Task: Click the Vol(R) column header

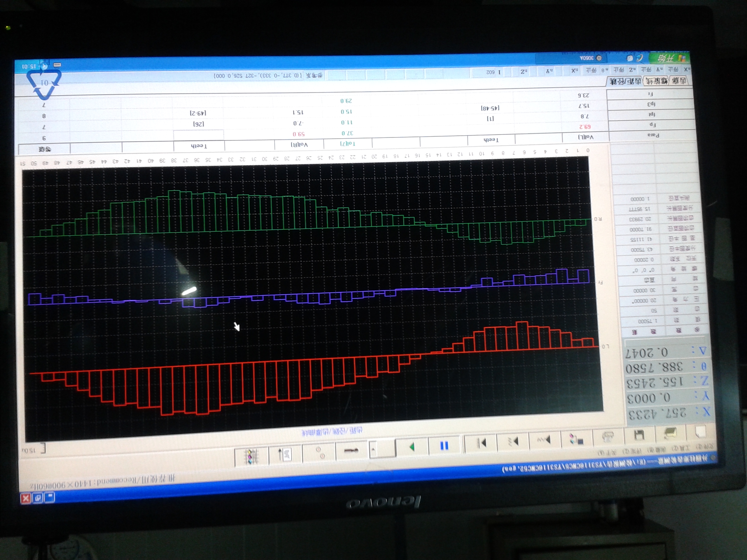Action: pyautogui.click(x=300, y=144)
